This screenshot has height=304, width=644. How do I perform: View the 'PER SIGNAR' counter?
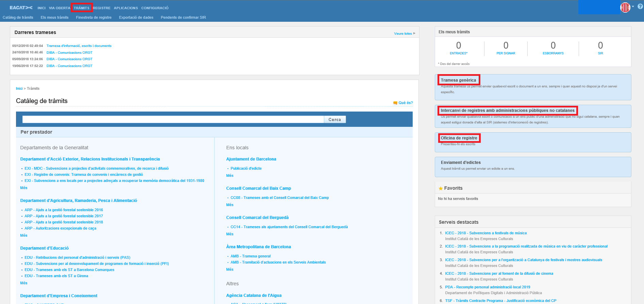click(x=506, y=48)
